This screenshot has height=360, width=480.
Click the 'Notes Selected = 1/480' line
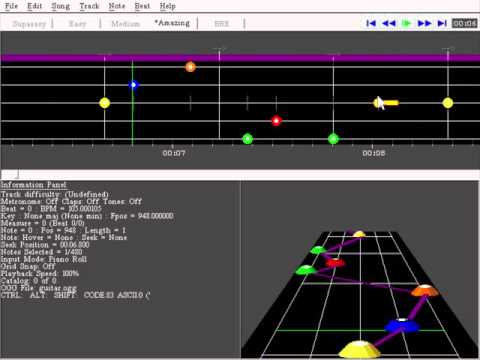point(41,252)
